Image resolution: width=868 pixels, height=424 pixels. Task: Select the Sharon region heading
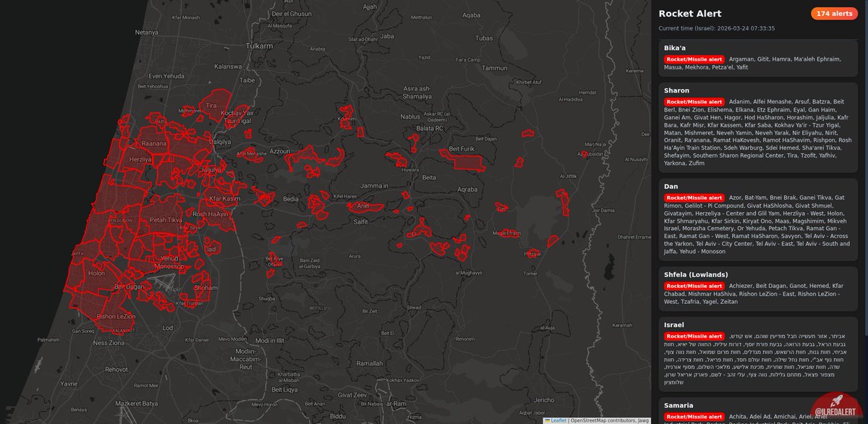tap(676, 90)
